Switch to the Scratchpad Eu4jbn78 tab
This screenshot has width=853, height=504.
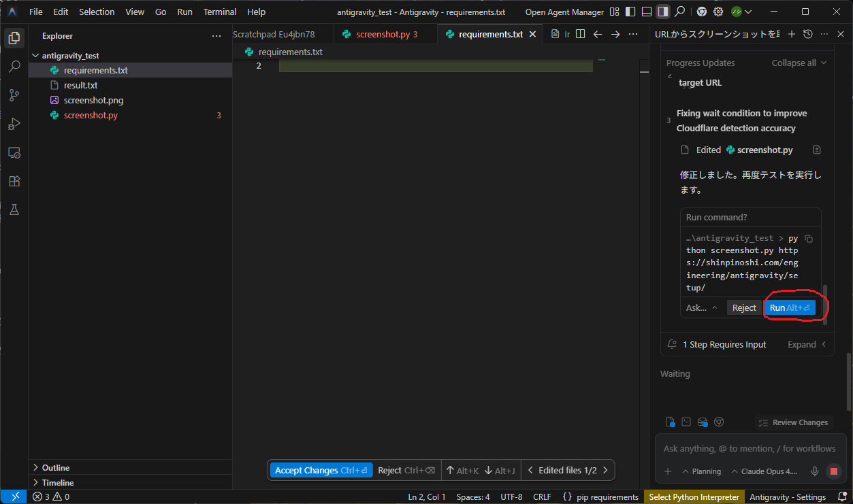(283, 34)
